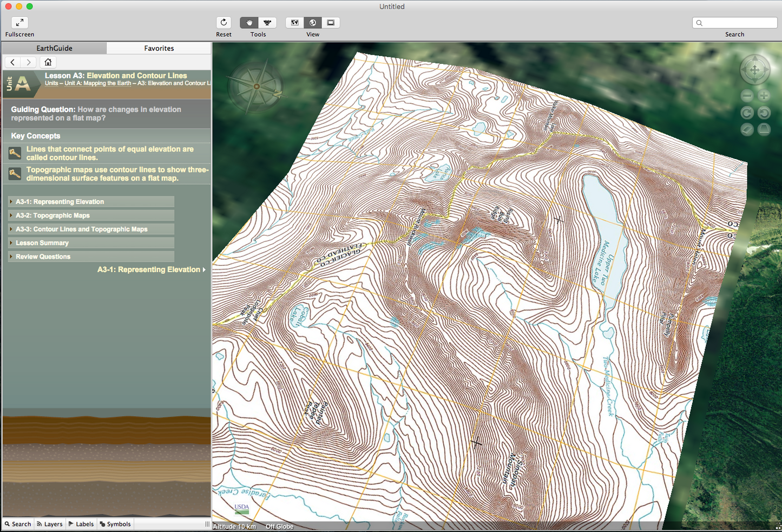Image resolution: width=782 pixels, height=532 pixels.
Task: Click the zoom in plus control
Action: (x=764, y=96)
